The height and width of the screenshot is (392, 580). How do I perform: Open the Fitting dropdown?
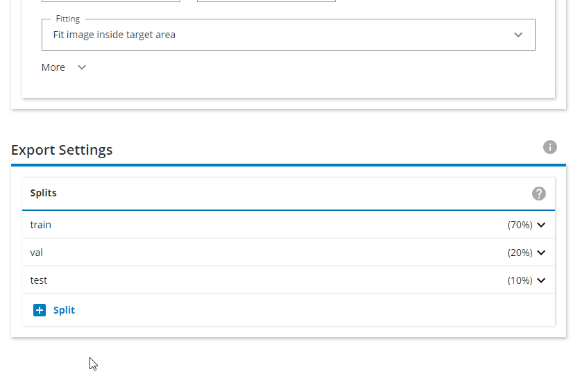(288, 35)
